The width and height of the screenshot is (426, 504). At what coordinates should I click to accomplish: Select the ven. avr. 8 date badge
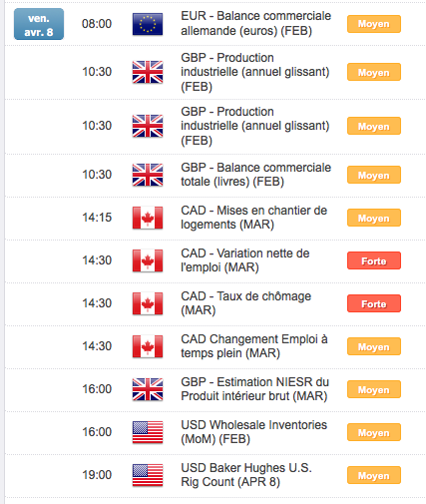(x=39, y=24)
